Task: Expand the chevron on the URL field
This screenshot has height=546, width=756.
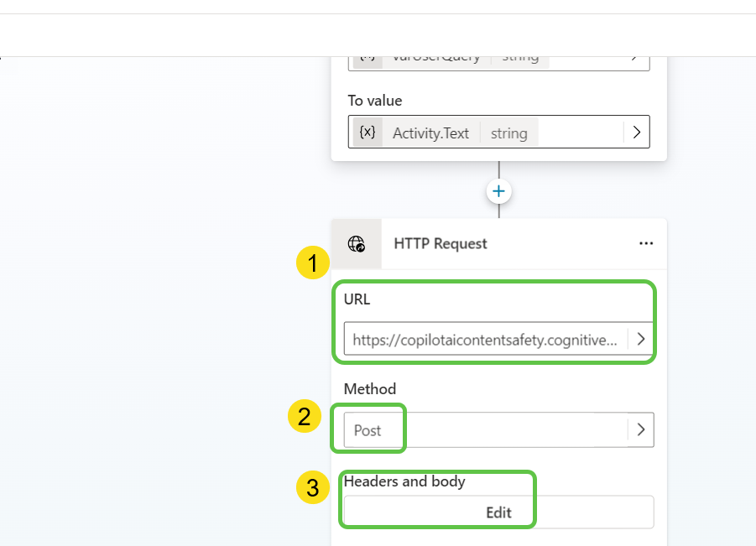Action: click(x=640, y=339)
